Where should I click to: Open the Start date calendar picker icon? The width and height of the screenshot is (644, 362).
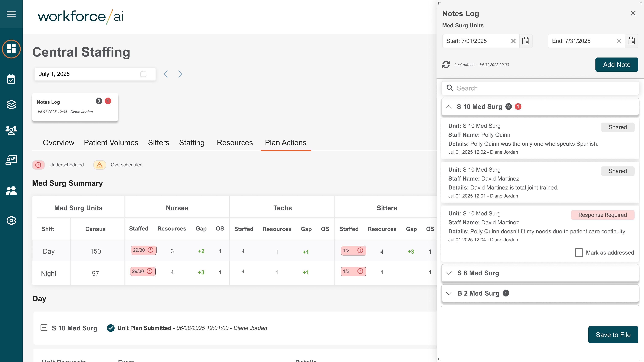pyautogui.click(x=526, y=41)
